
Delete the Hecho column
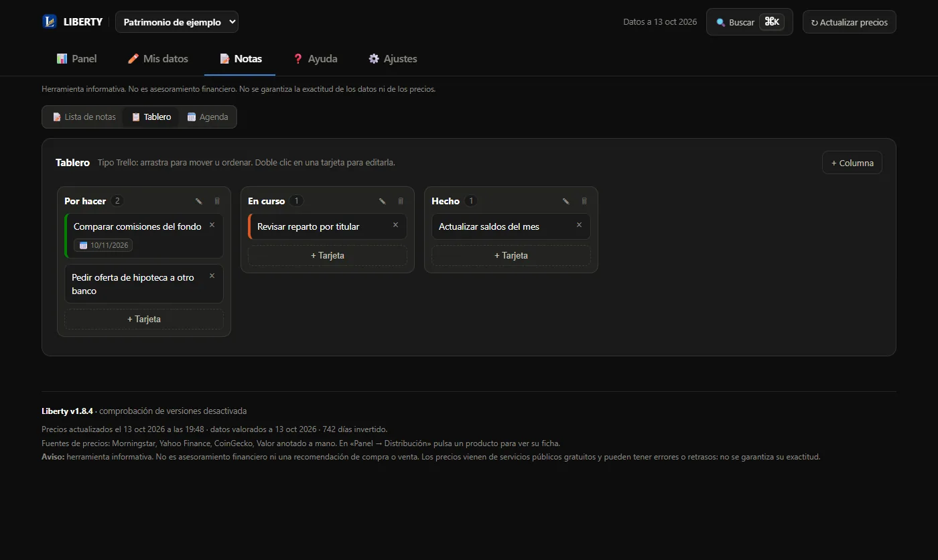click(x=584, y=201)
